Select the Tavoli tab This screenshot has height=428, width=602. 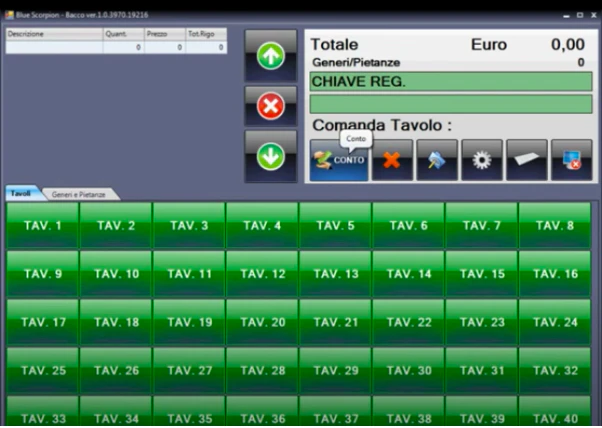point(22,193)
